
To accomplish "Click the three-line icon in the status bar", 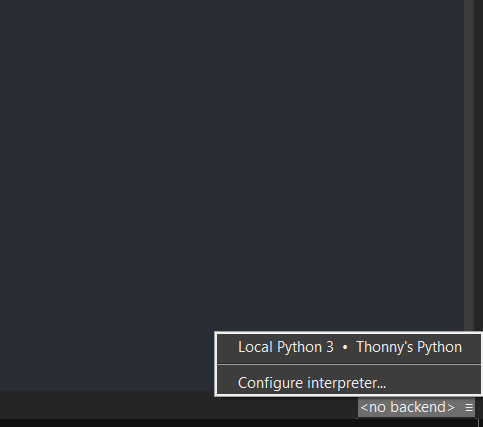I will point(469,407).
